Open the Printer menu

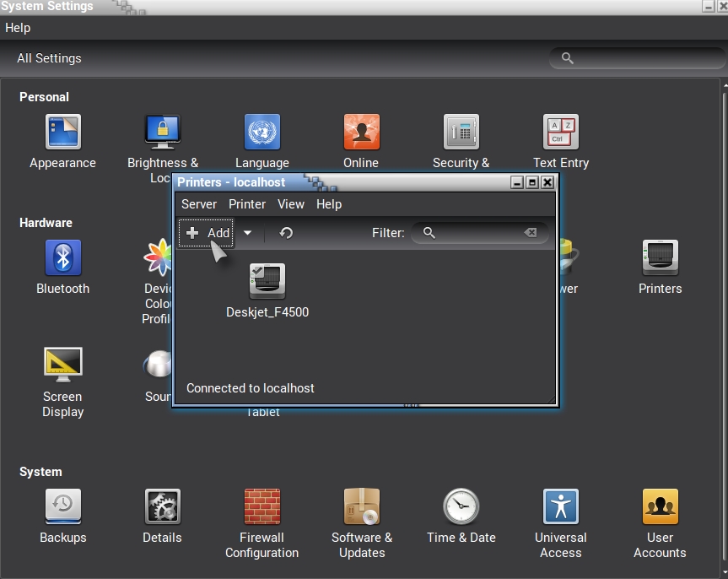[x=247, y=204]
